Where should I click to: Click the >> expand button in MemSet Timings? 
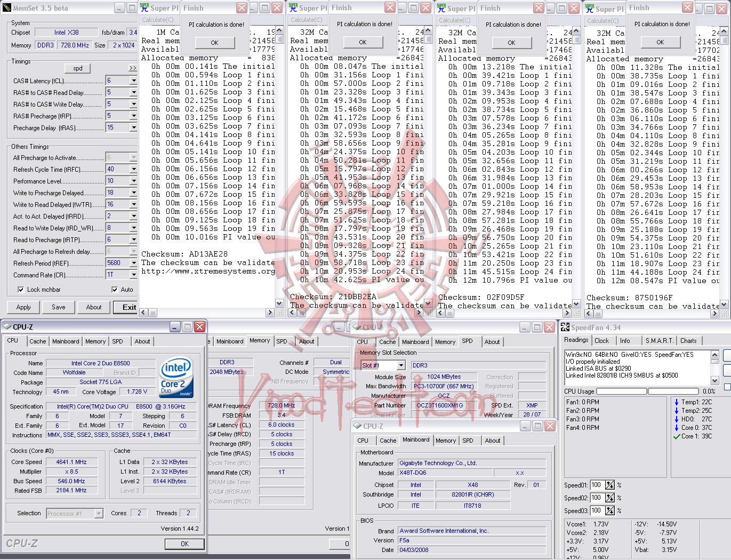tap(132, 68)
